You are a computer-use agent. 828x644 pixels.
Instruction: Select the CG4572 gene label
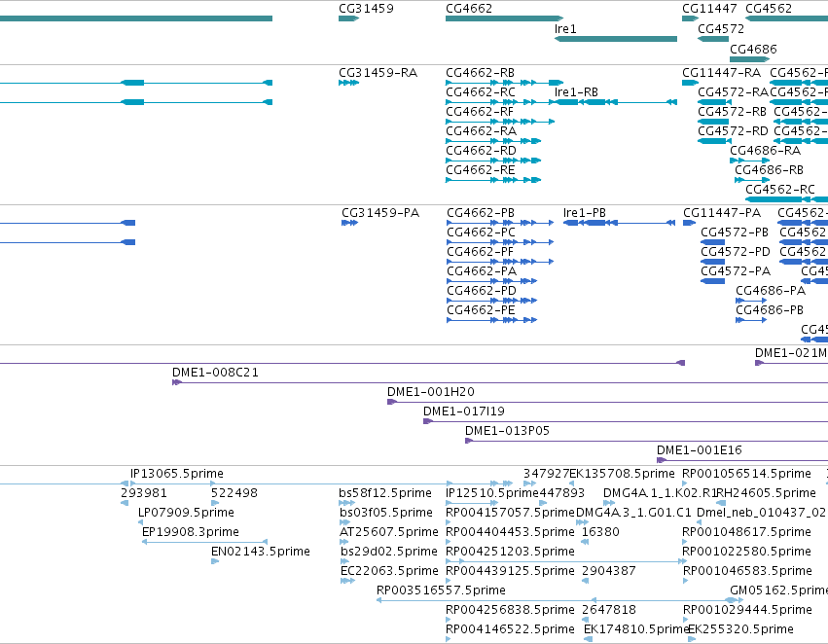721,29
